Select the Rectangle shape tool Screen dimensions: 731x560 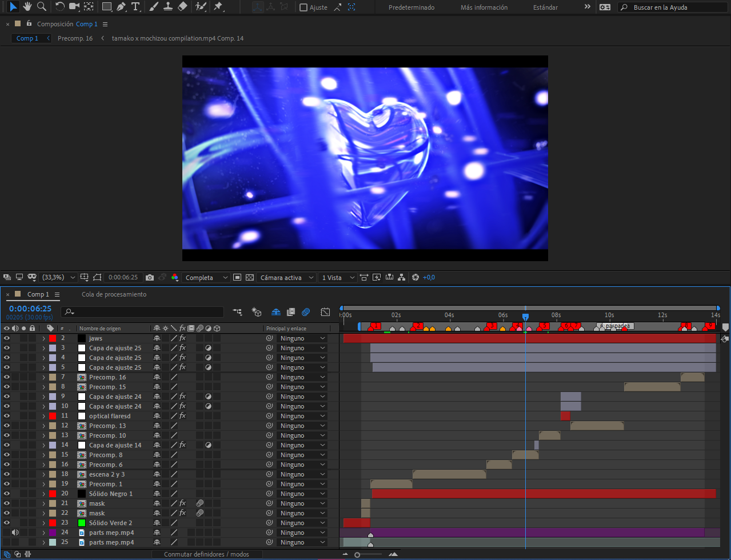pos(107,7)
